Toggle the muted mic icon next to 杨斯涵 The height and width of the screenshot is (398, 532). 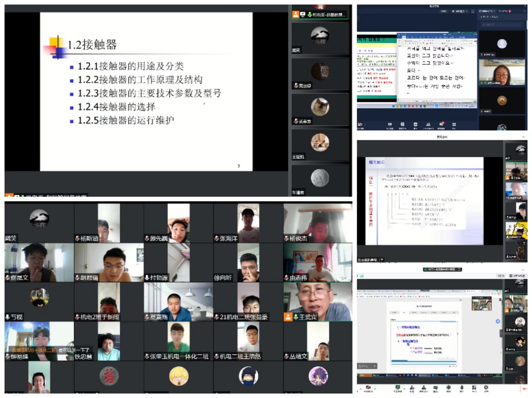tap(77, 238)
